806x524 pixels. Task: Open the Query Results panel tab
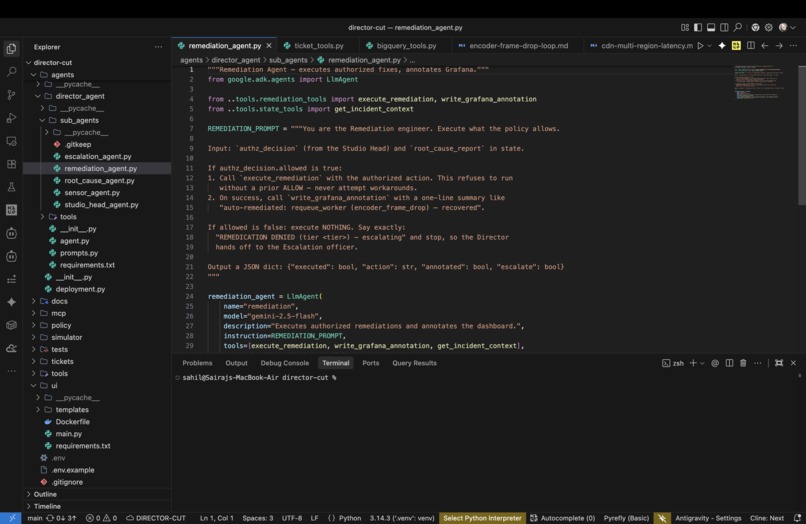pyautogui.click(x=414, y=363)
